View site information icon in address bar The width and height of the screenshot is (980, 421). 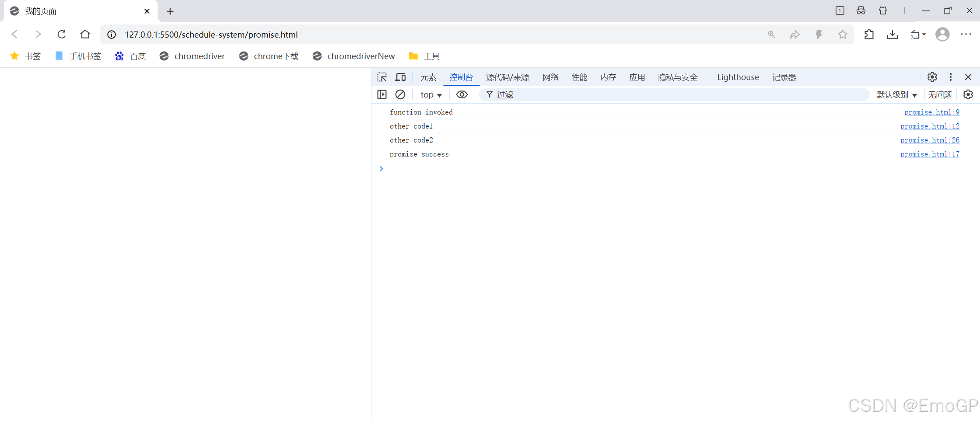(x=112, y=35)
